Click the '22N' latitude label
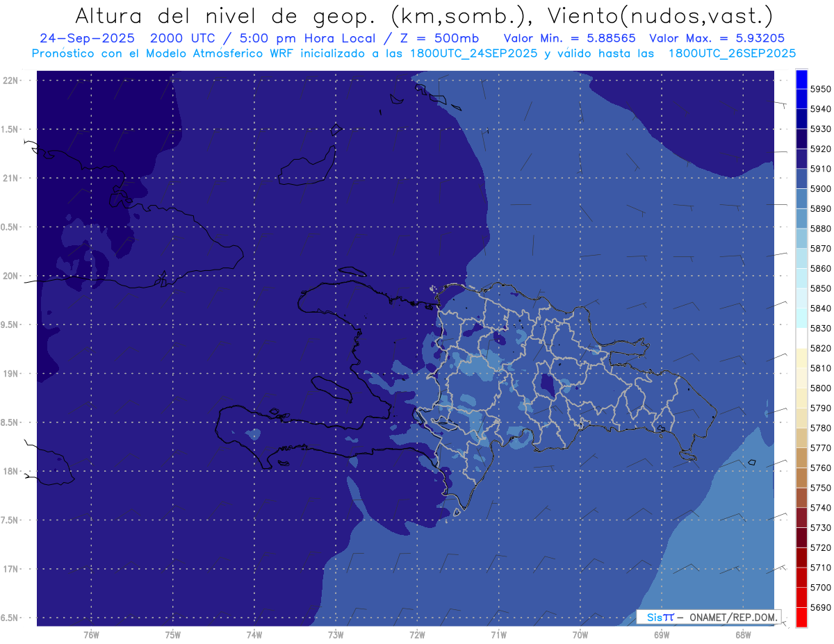The height and width of the screenshot is (644, 834). point(12,81)
